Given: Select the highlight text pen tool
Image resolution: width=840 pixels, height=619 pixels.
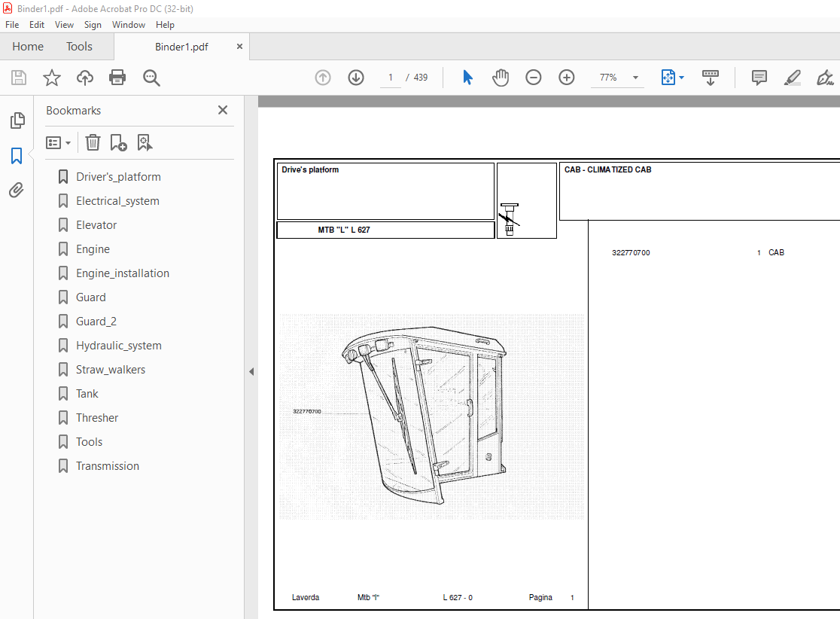Looking at the screenshot, I should 793,78.
